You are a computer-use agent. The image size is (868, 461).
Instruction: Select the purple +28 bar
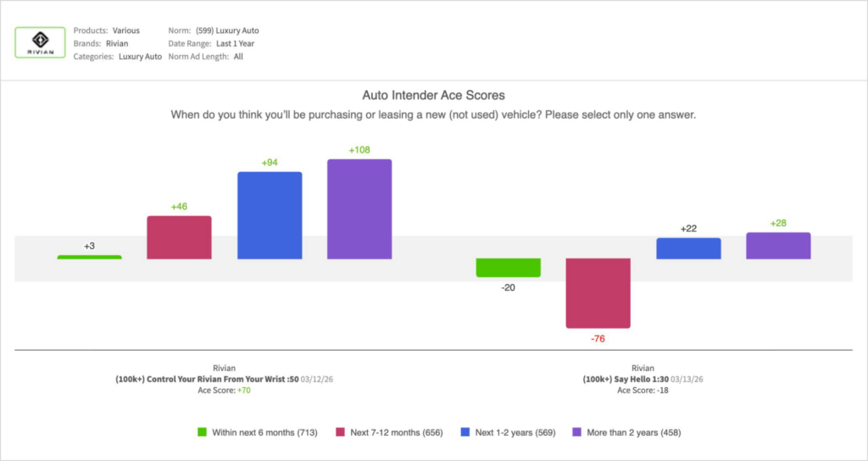click(x=778, y=246)
